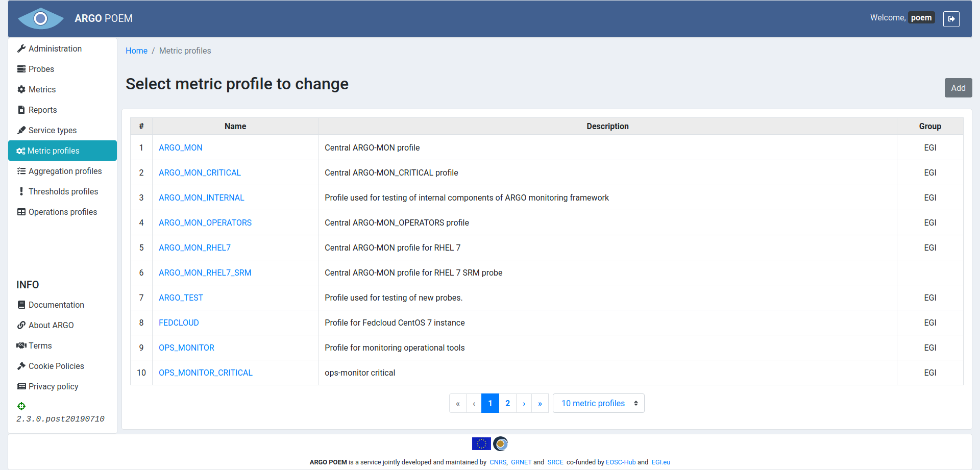Open the CNRS footer link
The height and width of the screenshot is (470, 980).
498,462
